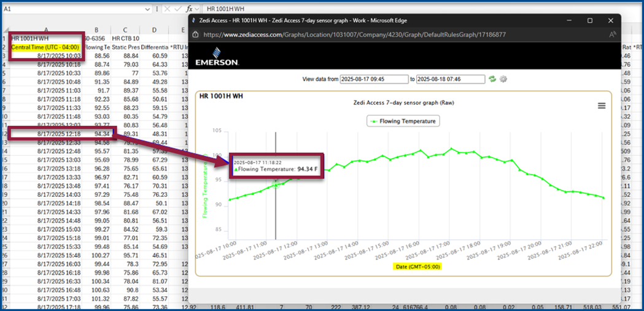644x311 pixels.
Task: Select bottom-row cell with 616766.4
Action: tap(415, 307)
